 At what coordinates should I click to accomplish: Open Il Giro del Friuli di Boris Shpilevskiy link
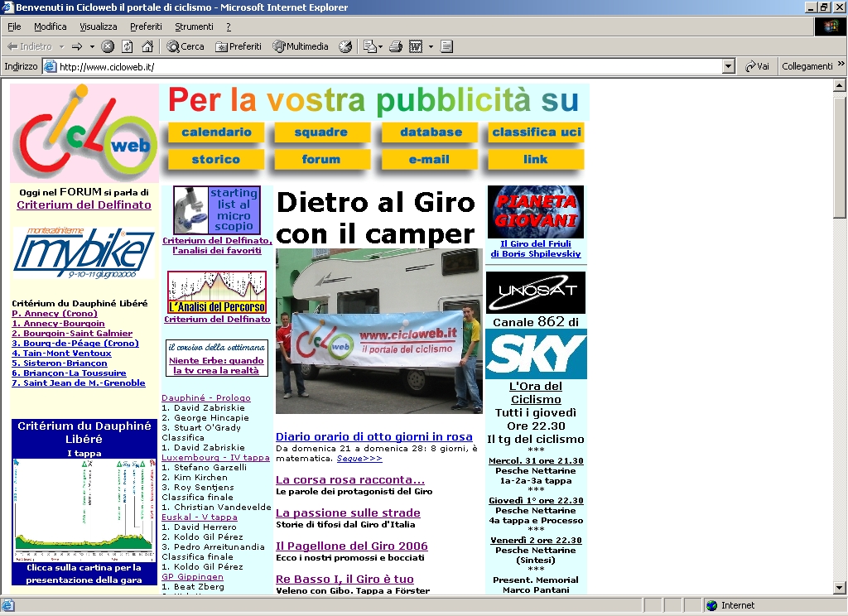click(536, 248)
